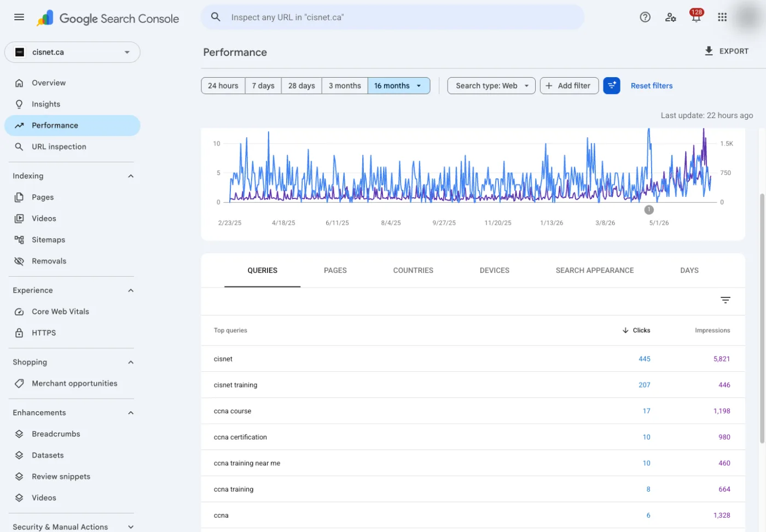The width and height of the screenshot is (766, 532).
Task: Open the 'ccna training' query row
Action: tap(473, 489)
